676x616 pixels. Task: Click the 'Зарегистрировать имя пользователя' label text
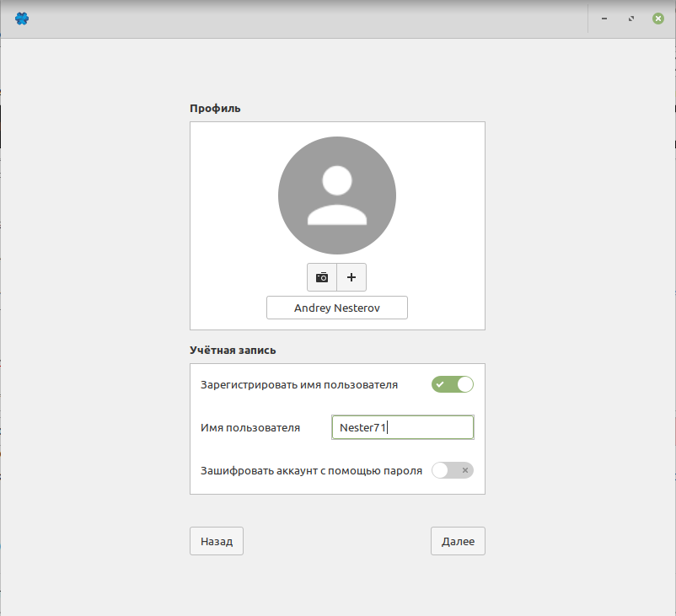(299, 385)
